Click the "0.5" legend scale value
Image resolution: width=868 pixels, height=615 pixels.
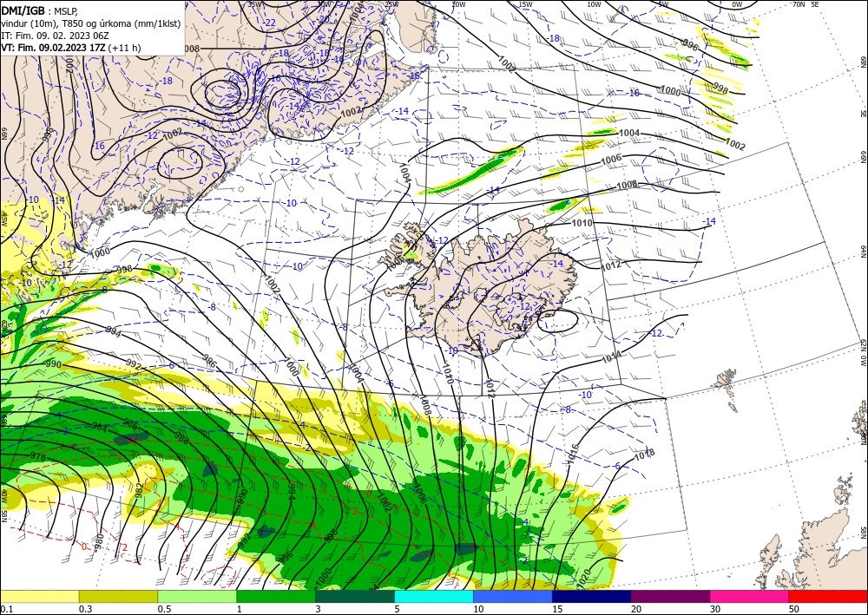pyautogui.click(x=164, y=609)
